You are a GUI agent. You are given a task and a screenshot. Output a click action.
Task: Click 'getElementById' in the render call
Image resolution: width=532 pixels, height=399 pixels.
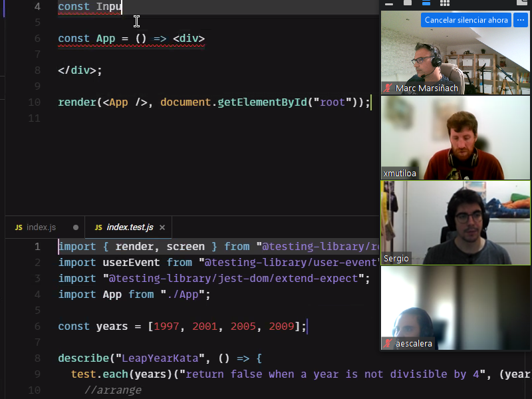coord(262,102)
